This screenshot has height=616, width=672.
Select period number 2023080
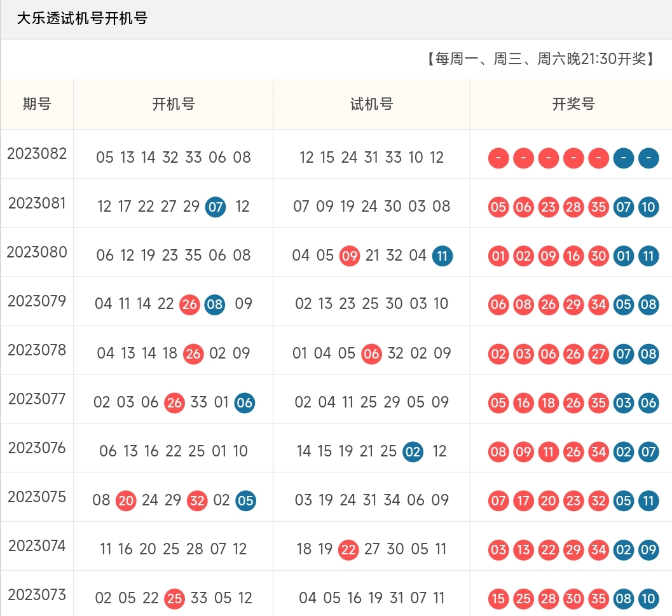(x=37, y=252)
